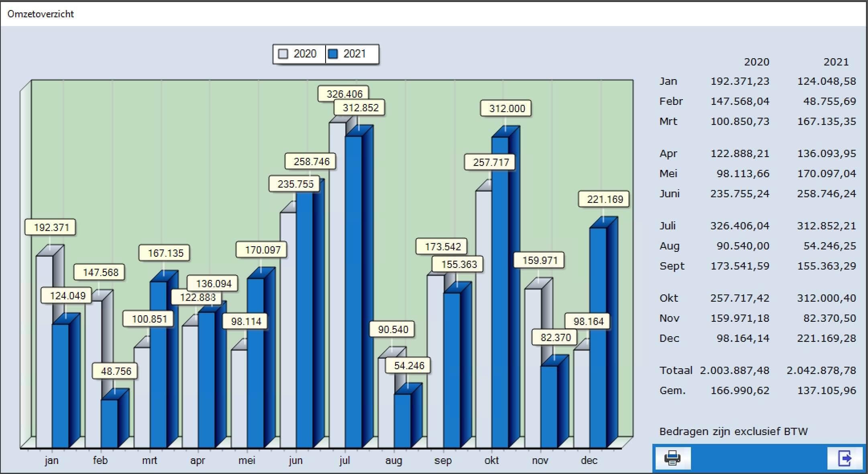The height and width of the screenshot is (474, 868).
Task: Click 'Bedragen zijn exclusief BTW' note
Action: [733, 431]
